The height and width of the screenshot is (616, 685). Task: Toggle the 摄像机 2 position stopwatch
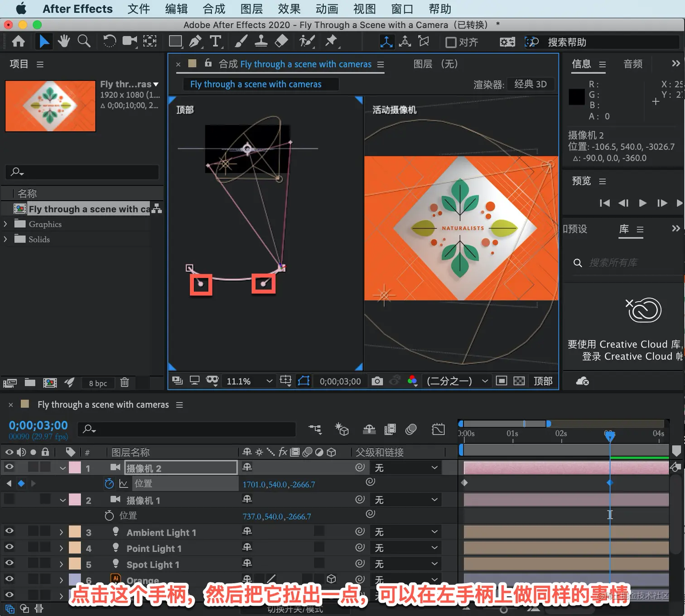click(109, 484)
